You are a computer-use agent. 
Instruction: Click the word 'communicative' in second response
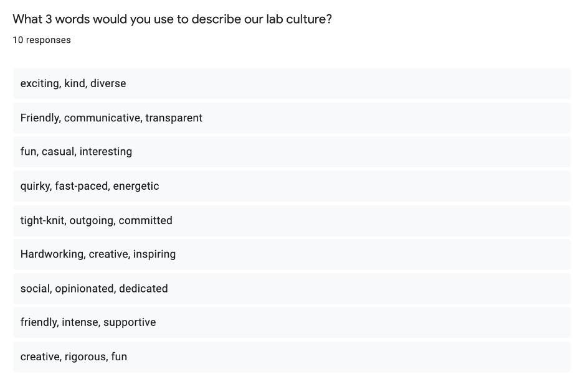pyautogui.click(x=102, y=118)
